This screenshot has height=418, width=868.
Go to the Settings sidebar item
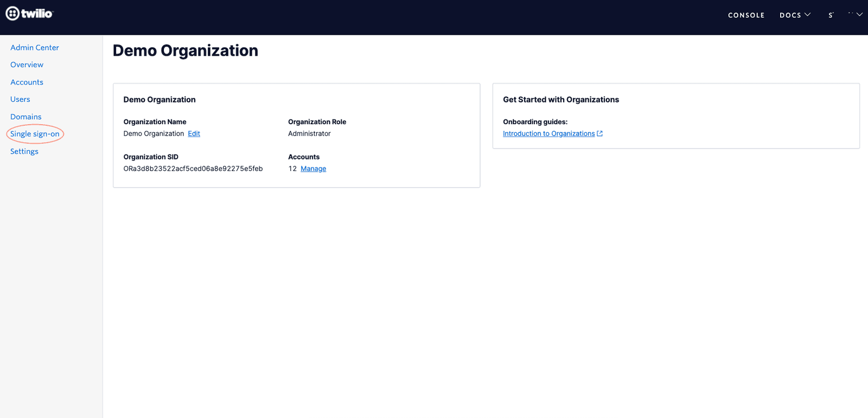point(24,151)
